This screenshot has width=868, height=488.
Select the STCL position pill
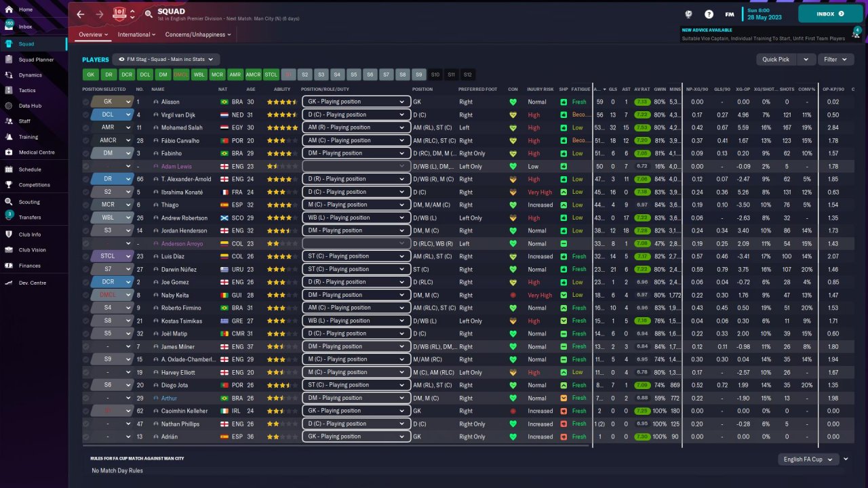[x=271, y=75]
